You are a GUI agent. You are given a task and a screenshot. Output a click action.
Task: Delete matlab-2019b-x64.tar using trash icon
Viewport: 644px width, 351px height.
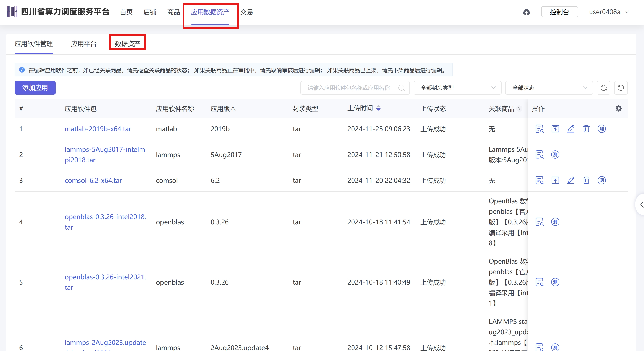click(586, 129)
